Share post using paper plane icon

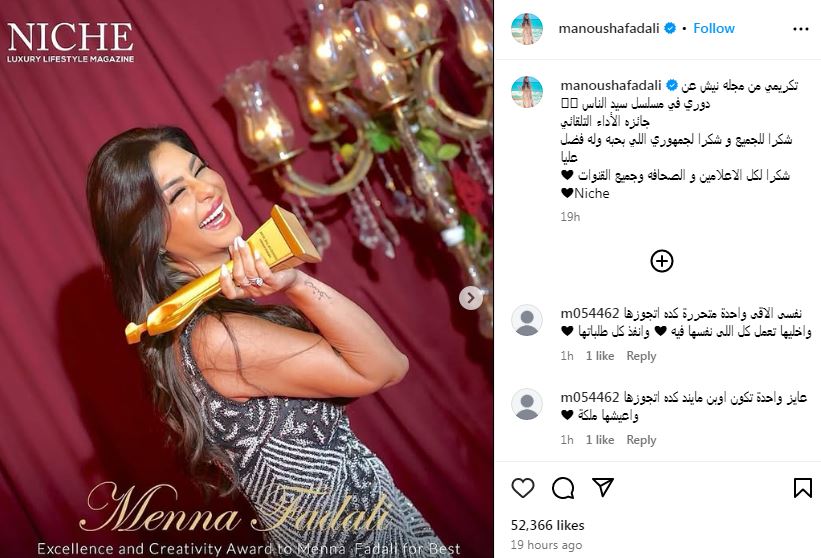(x=603, y=487)
